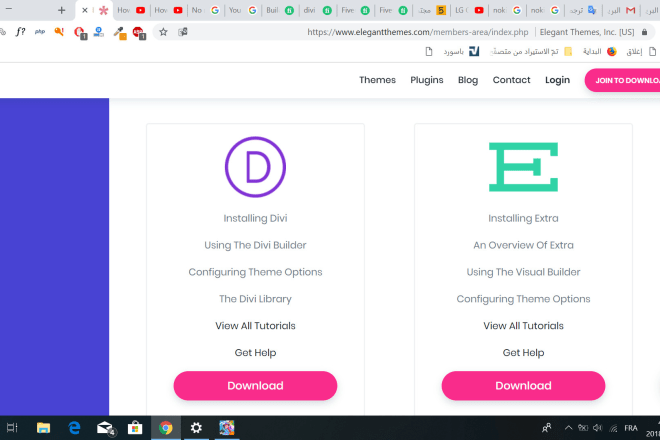Image resolution: width=660 pixels, height=440 pixels.
Task: Click the 'f?' extension icon
Action: tap(20, 32)
